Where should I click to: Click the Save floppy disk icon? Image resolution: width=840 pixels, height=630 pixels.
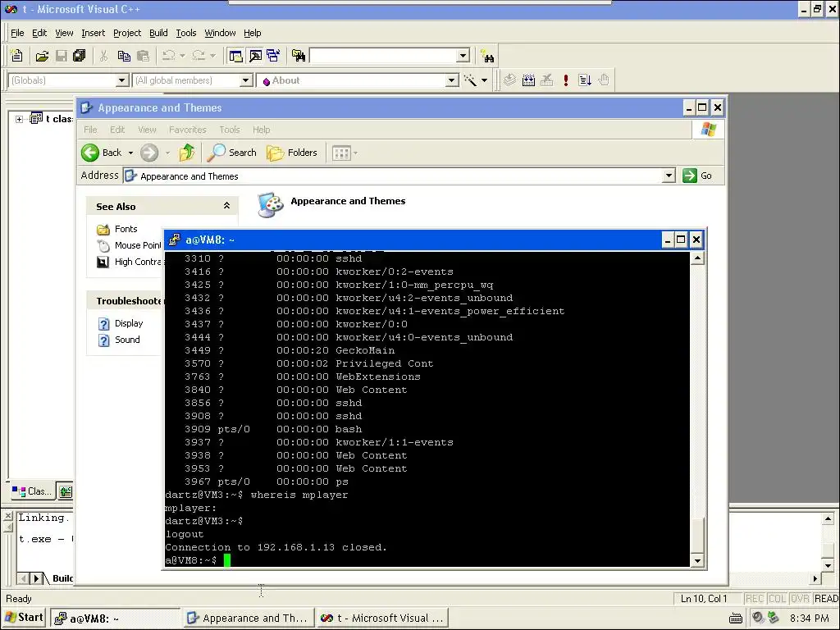62,56
